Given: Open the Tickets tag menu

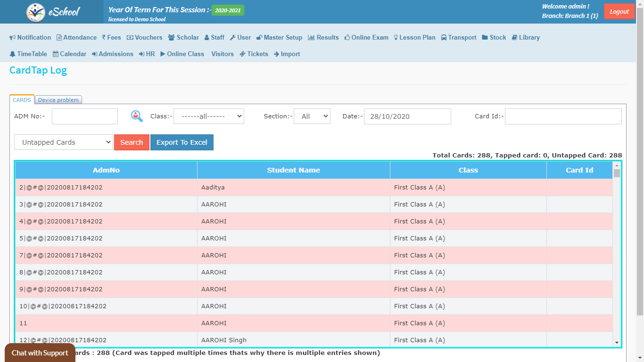Looking at the screenshot, I should (x=254, y=54).
